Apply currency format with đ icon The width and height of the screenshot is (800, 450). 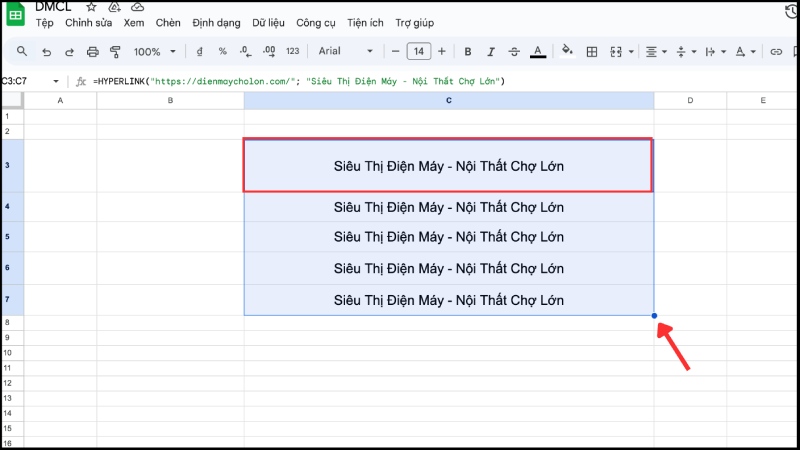pos(199,52)
